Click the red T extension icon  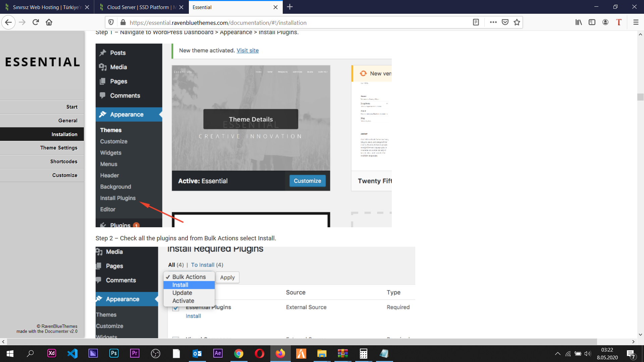pos(619,22)
